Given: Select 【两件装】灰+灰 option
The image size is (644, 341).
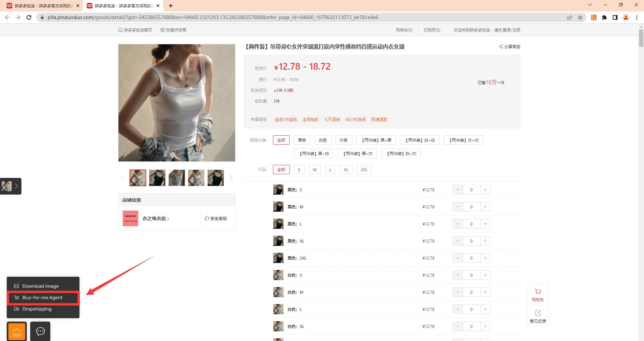Looking at the screenshot, I should coord(463,140).
